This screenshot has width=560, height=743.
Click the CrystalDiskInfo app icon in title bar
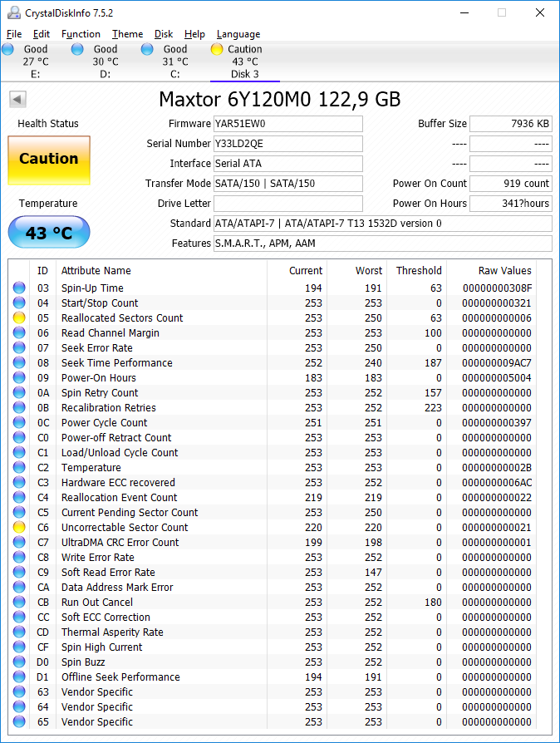click(14, 12)
